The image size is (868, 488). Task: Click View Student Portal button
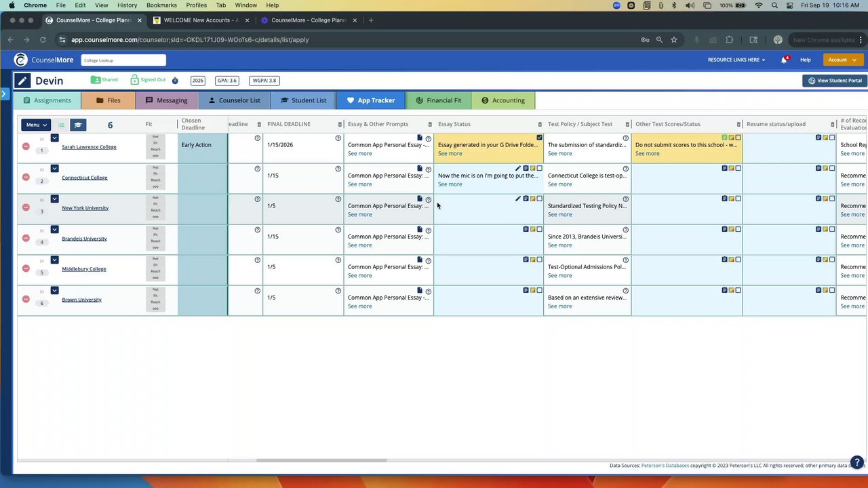pos(835,81)
